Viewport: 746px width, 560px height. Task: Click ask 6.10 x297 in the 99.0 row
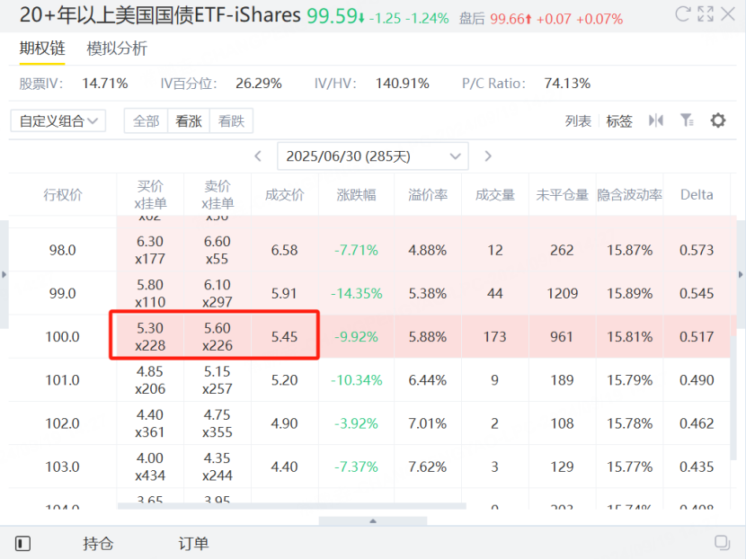[x=218, y=293]
